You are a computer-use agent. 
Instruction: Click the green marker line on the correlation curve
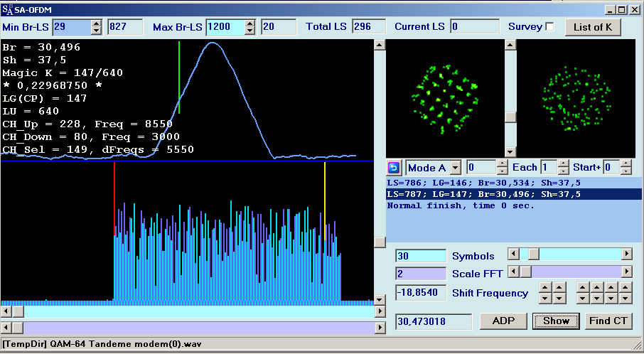(x=179, y=77)
